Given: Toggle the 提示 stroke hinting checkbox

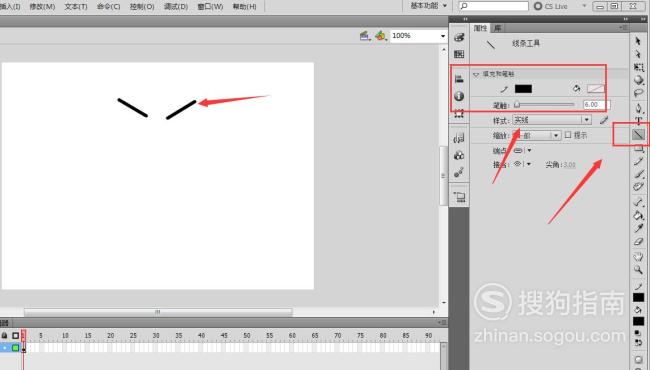Looking at the screenshot, I should [568, 135].
